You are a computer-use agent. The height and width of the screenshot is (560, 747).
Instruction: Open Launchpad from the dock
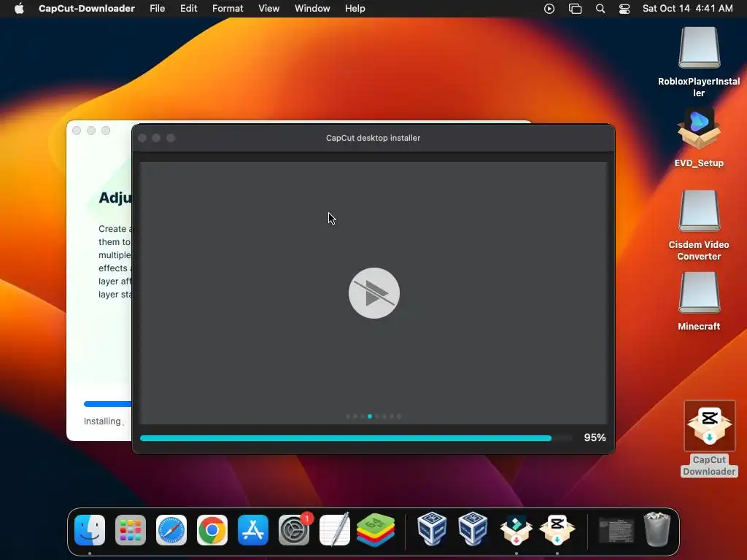[131, 530]
